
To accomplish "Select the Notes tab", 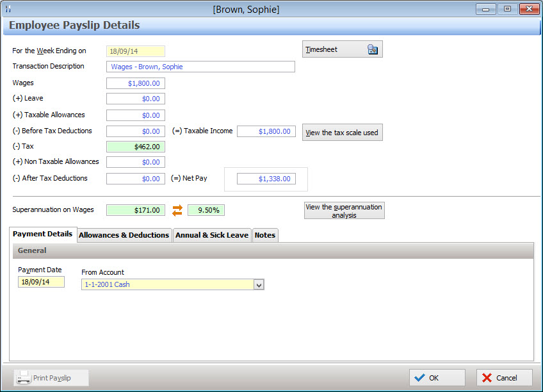I will pyautogui.click(x=264, y=234).
